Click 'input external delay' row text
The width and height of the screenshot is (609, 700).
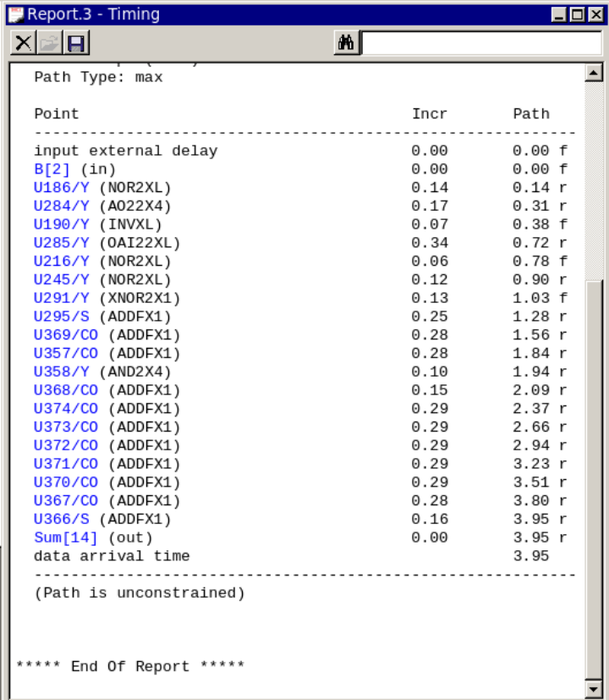pyautogui.click(x=126, y=151)
